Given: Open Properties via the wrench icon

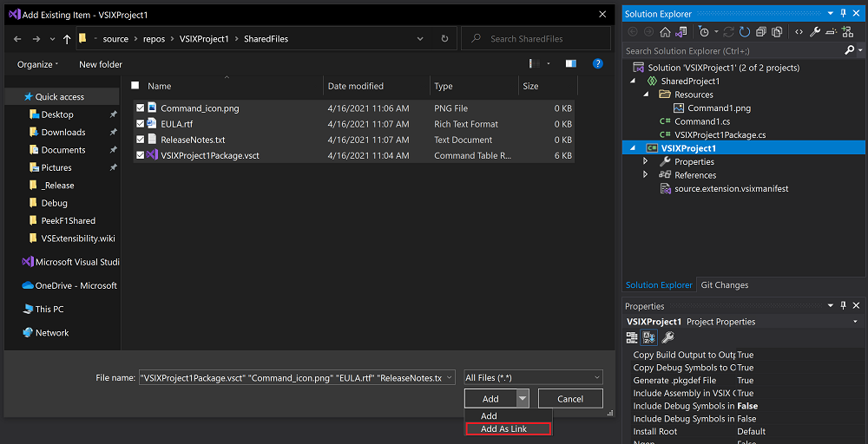Looking at the screenshot, I should (815, 32).
